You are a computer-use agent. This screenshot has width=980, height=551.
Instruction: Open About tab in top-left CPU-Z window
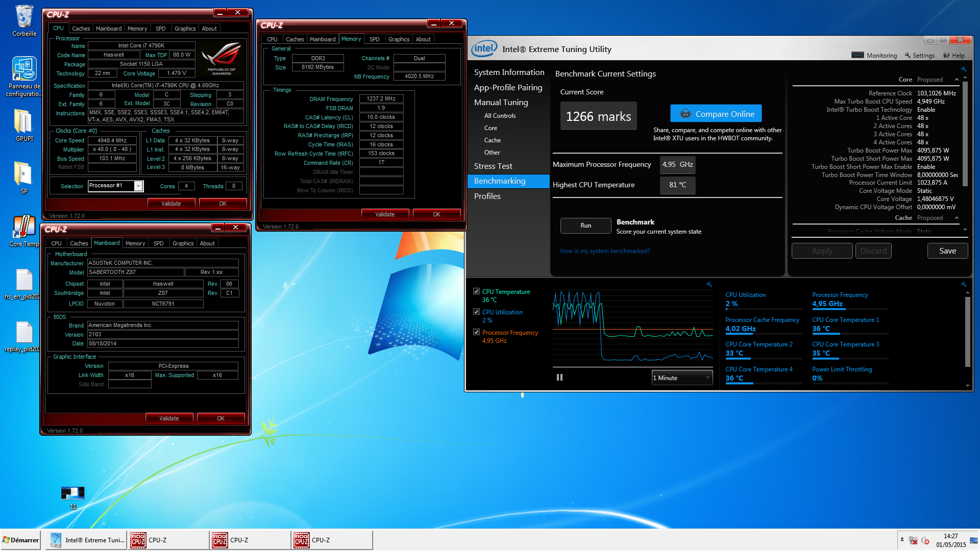(x=209, y=29)
